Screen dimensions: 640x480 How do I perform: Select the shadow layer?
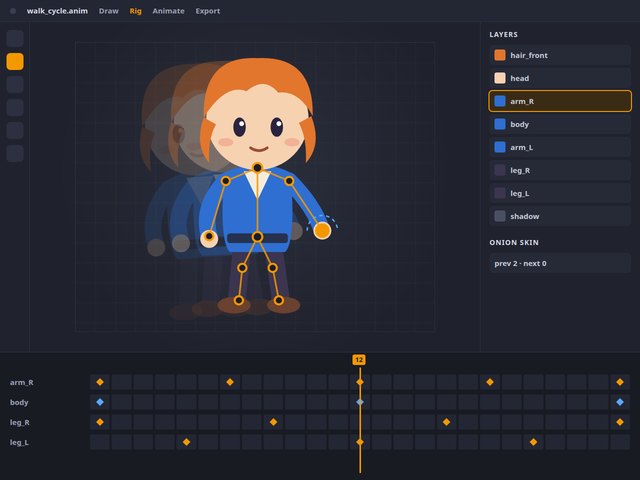click(x=560, y=216)
